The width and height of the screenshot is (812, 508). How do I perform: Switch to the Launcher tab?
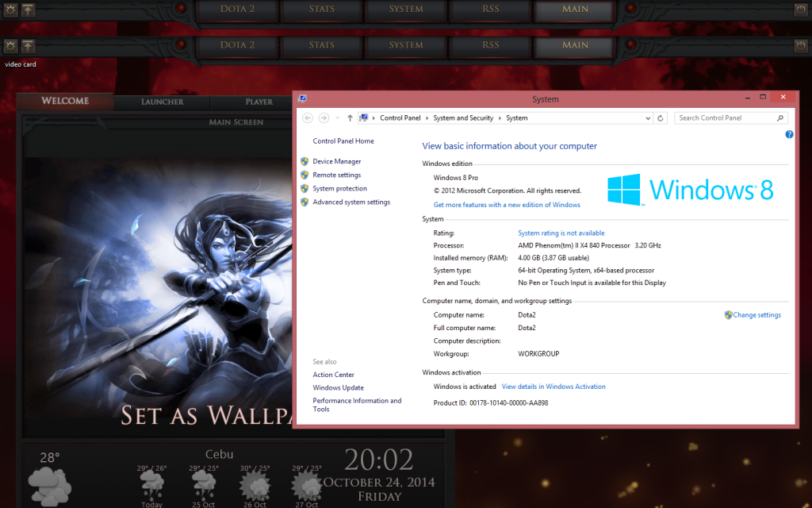(x=162, y=102)
